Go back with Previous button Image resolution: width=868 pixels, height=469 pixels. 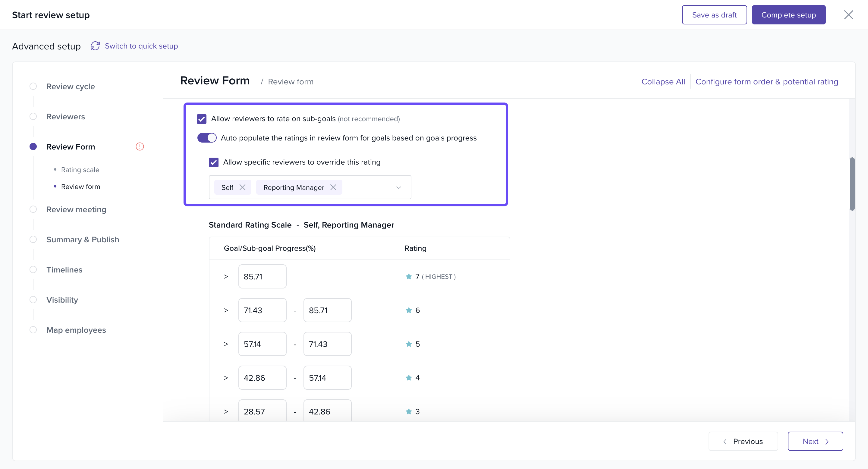coord(743,441)
